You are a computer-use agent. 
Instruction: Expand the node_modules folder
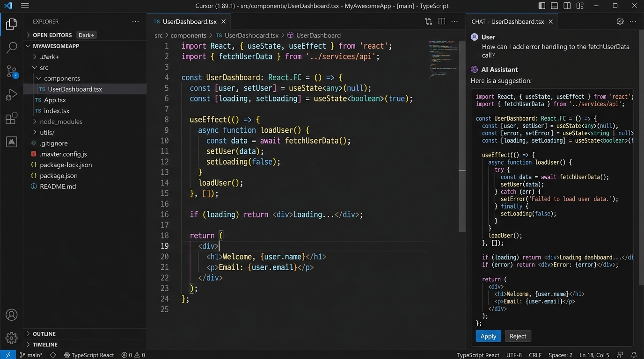61,122
